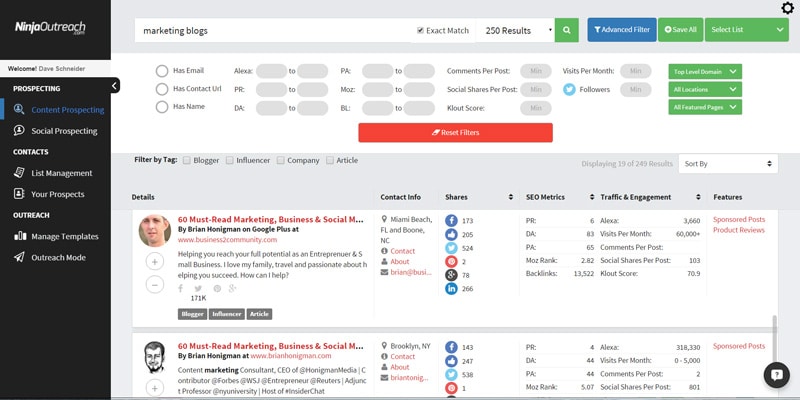The image size is (800, 400).
Task: Select the Has Contact Url radio option
Action: pyautogui.click(x=162, y=89)
